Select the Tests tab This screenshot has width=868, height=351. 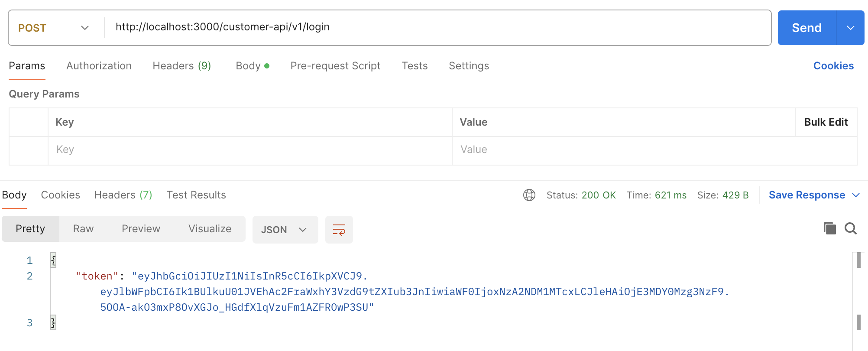[x=415, y=66]
